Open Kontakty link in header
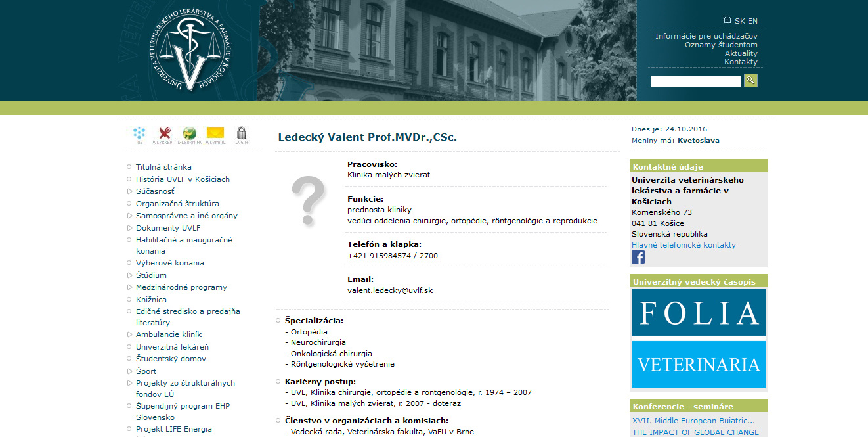Screen dimensions: 868x437 [741, 62]
